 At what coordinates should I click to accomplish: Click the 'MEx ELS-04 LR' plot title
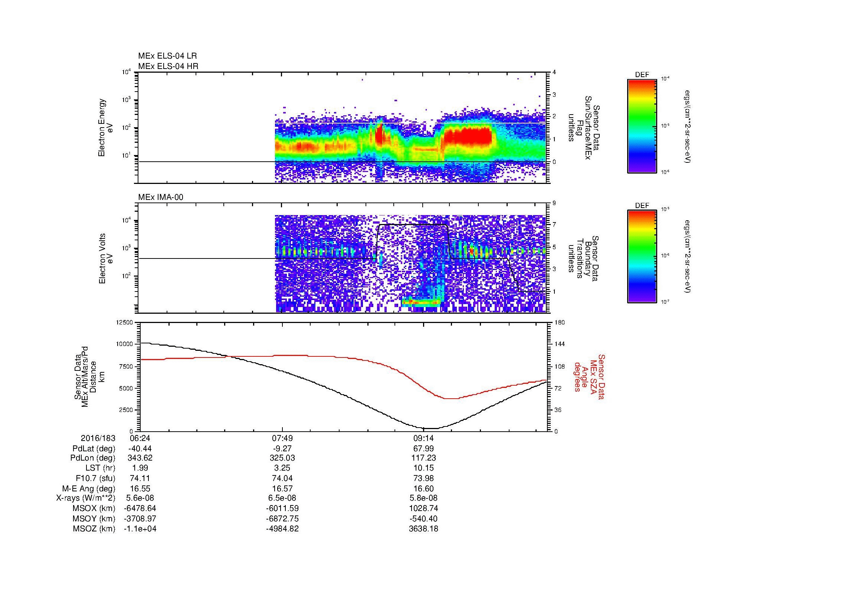pos(167,56)
